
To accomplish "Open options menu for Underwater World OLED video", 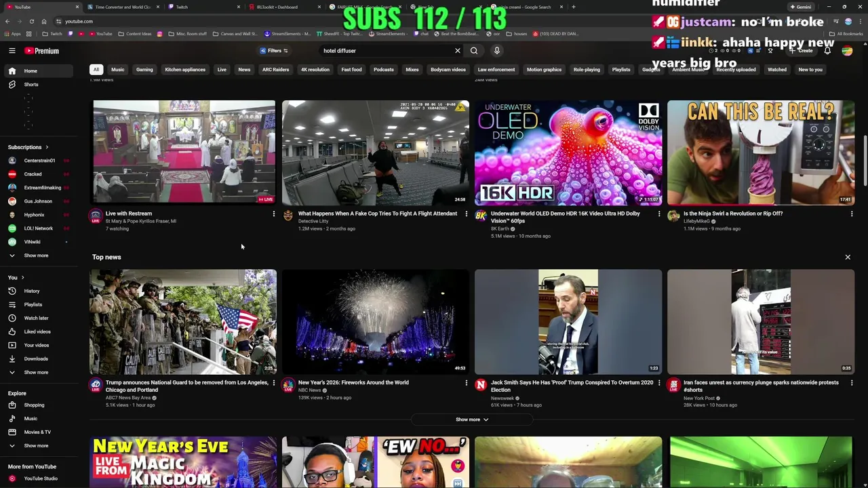I will click(659, 214).
